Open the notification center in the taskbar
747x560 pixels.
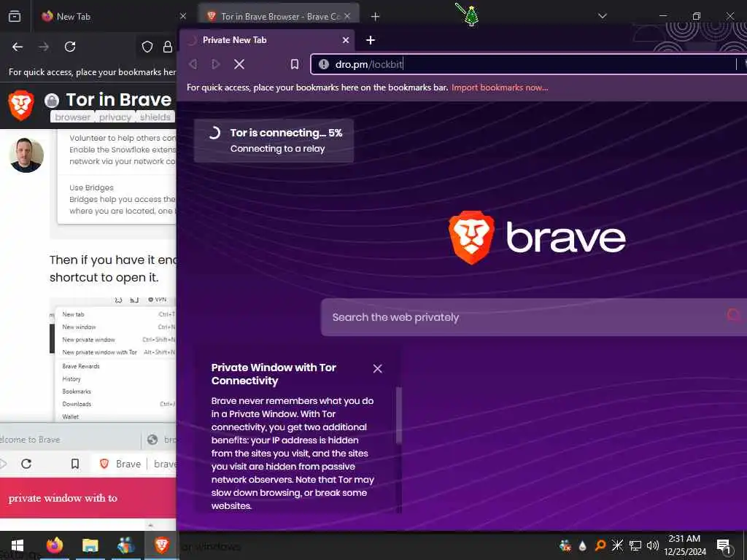pos(724,546)
